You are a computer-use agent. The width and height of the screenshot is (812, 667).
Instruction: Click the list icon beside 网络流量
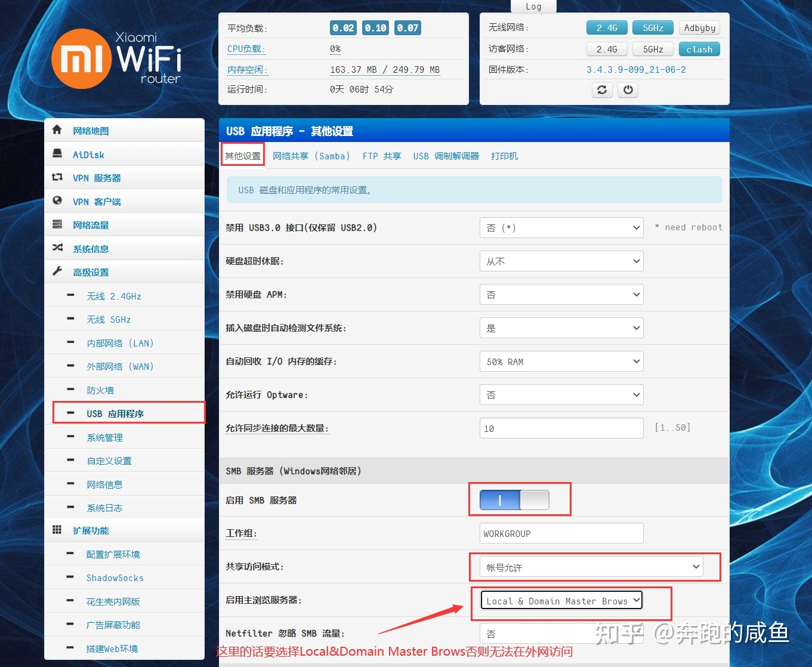[x=57, y=224]
